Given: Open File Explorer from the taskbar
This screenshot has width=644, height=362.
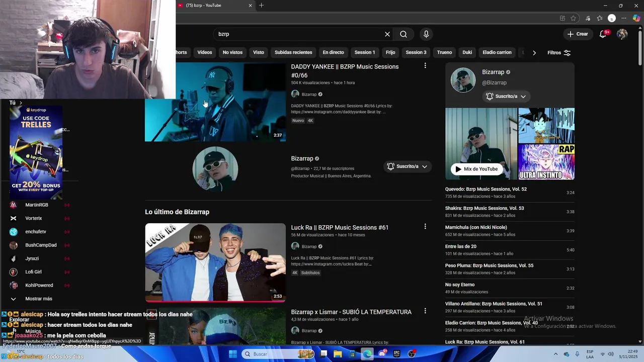Looking at the screenshot, I should click(338, 354).
